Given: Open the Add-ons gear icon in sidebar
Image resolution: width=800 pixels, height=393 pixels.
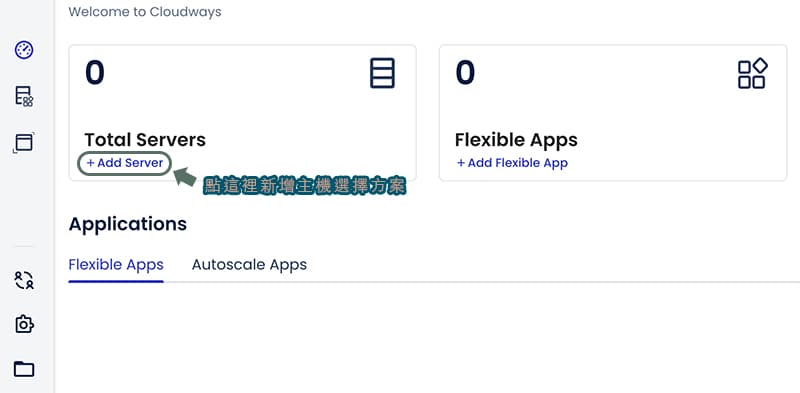Looking at the screenshot, I should tap(24, 324).
